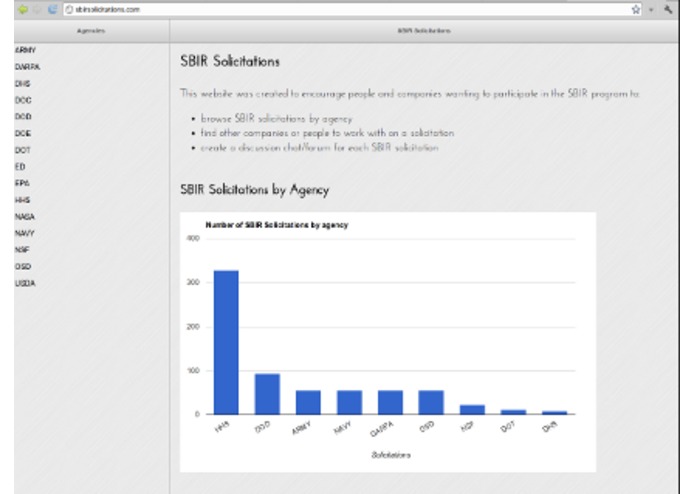Click the DOT bar in chart
Viewport: 695px width, 494px height.
tap(513, 412)
